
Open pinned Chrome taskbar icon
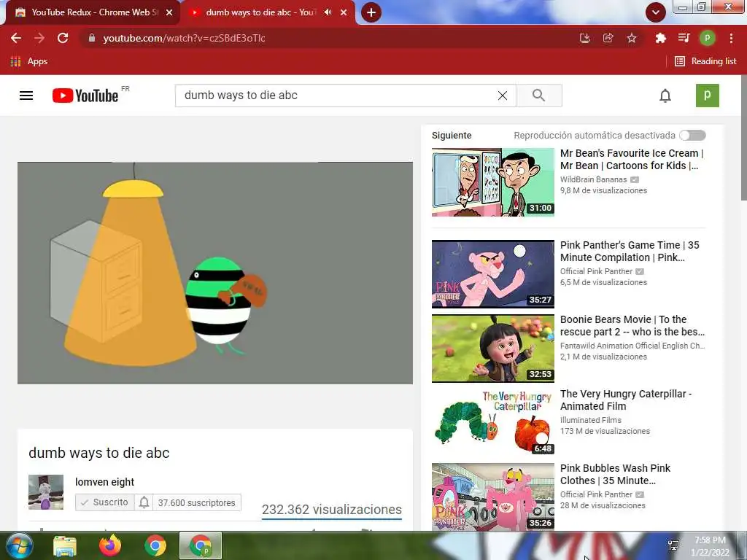coord(155,545)
